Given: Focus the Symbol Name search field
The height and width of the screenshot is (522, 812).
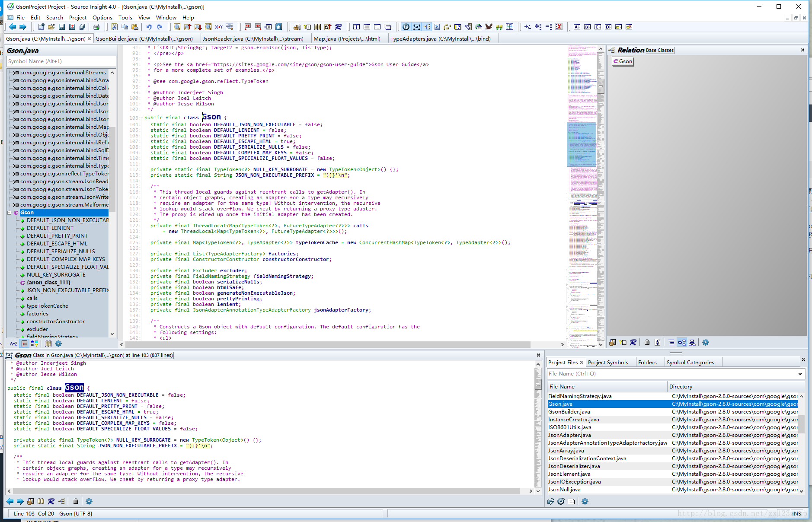Looking at the screenshot, I should 61,61.
